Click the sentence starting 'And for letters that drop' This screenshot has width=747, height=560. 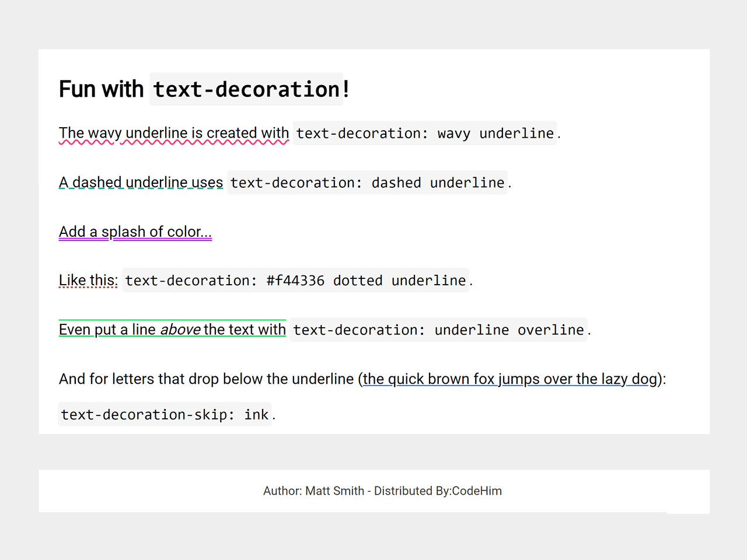[175, 379]
